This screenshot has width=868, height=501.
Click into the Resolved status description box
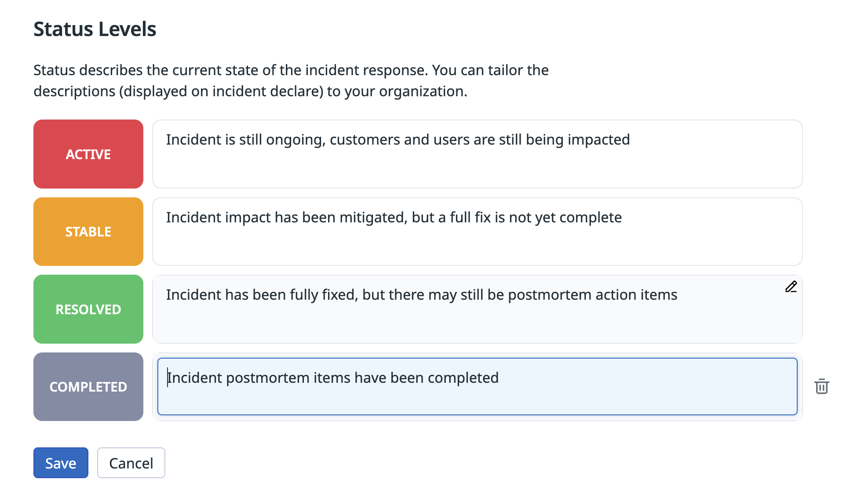(x=477, y=316)
